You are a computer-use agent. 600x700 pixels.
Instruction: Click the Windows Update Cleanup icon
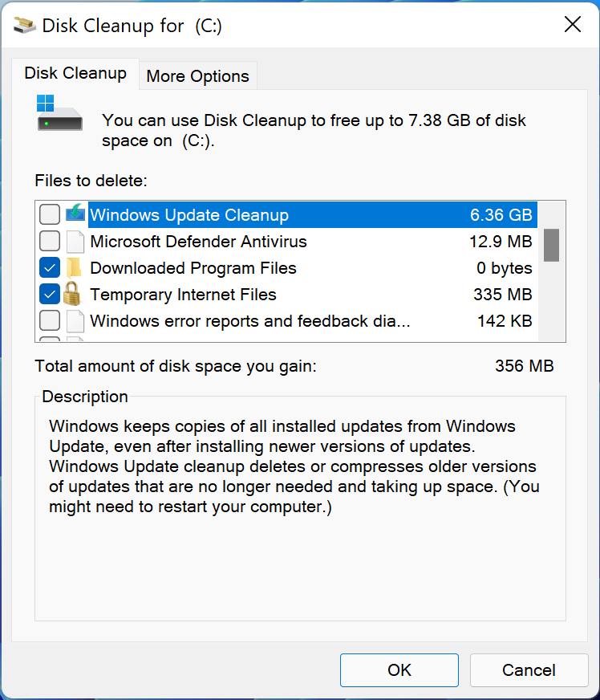(76, 214)
